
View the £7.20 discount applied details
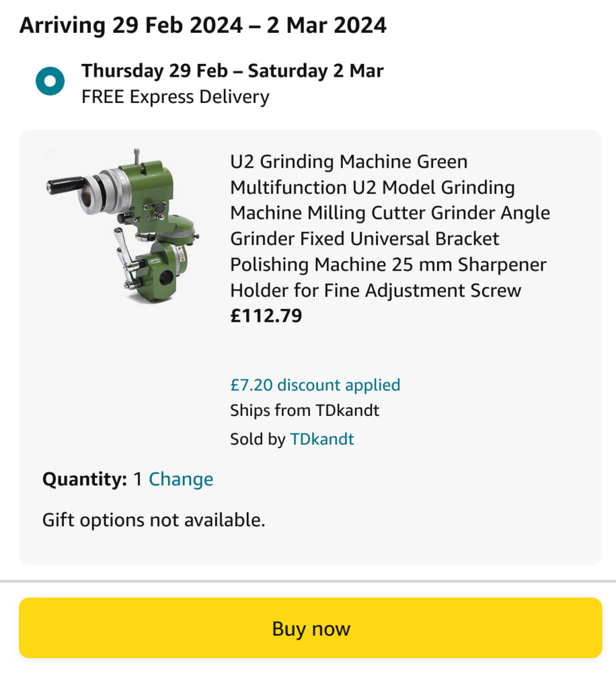[315, 385]
